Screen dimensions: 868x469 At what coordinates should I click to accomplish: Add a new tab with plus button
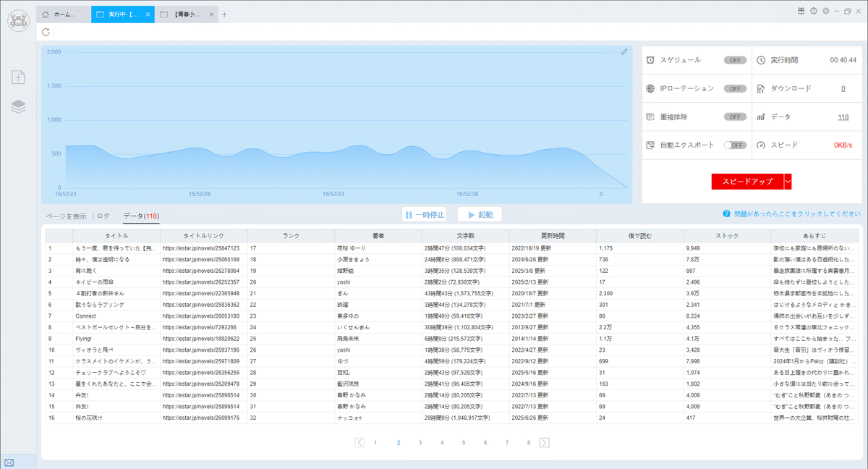(x=224, y=14)
